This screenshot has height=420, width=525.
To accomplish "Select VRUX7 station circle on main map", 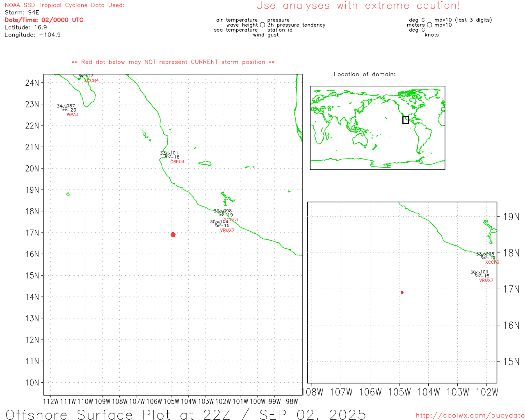I will 218,224.
